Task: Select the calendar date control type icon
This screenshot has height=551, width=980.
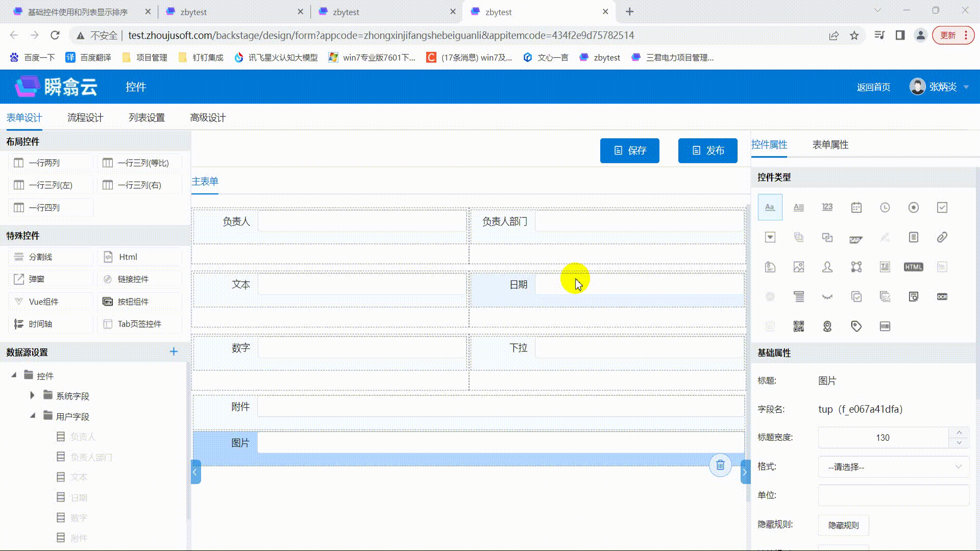Action: coord(856,207)
